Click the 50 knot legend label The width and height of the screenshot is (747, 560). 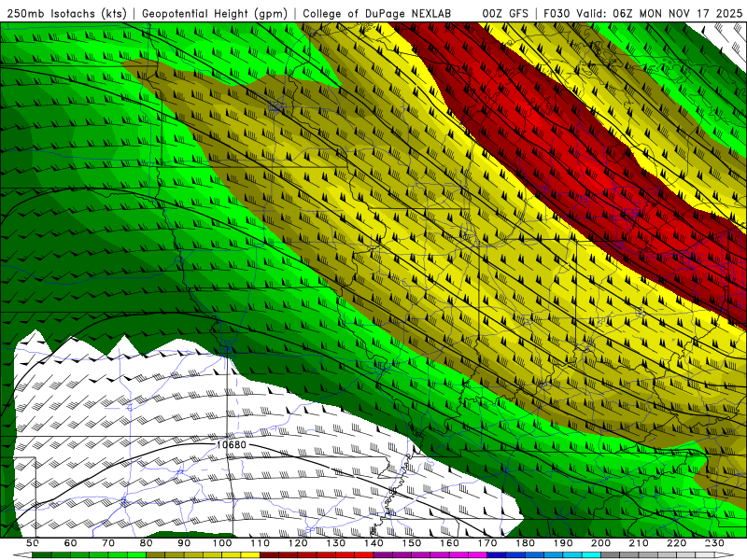click(33, 543)
